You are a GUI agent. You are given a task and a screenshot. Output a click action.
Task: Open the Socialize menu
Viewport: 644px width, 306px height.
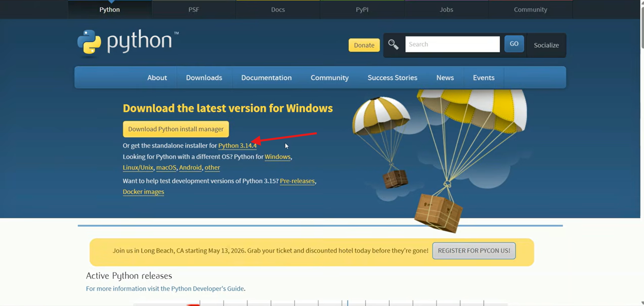546,45
